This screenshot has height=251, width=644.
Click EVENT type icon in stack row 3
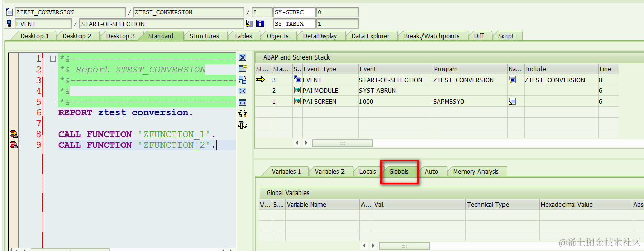(x=297, y=80)
